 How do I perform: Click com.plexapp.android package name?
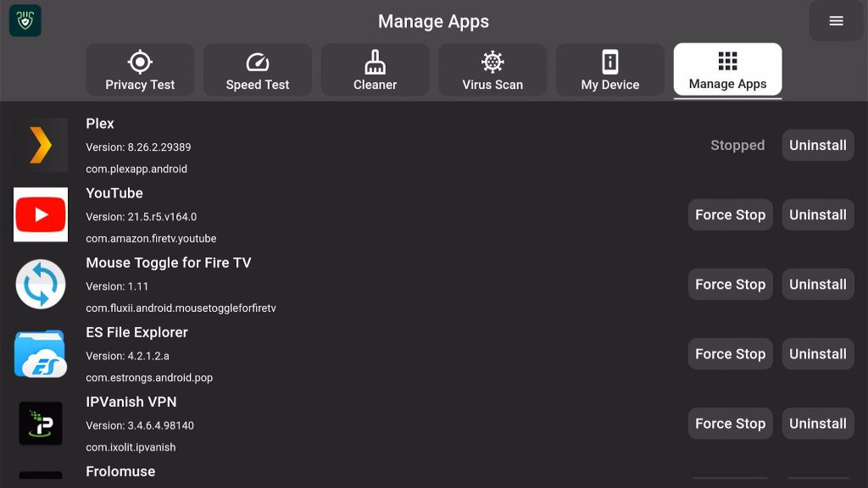(x=136, y=169)
